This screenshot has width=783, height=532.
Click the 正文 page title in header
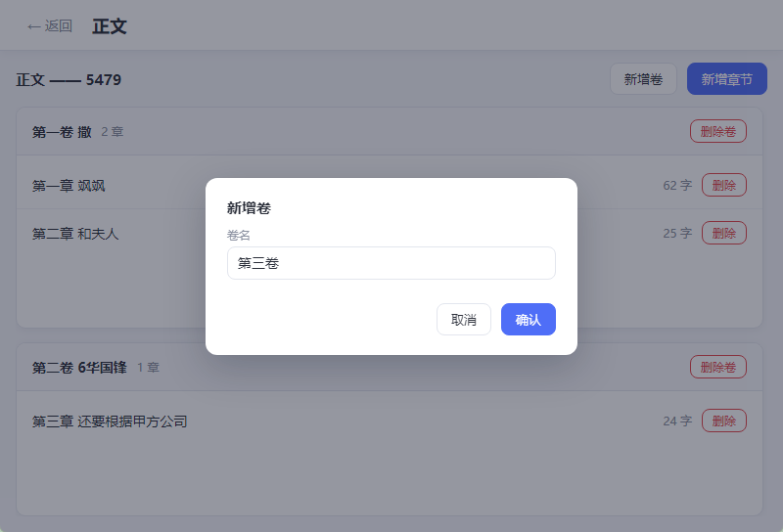pyautogui.click(x=110, y=26)
